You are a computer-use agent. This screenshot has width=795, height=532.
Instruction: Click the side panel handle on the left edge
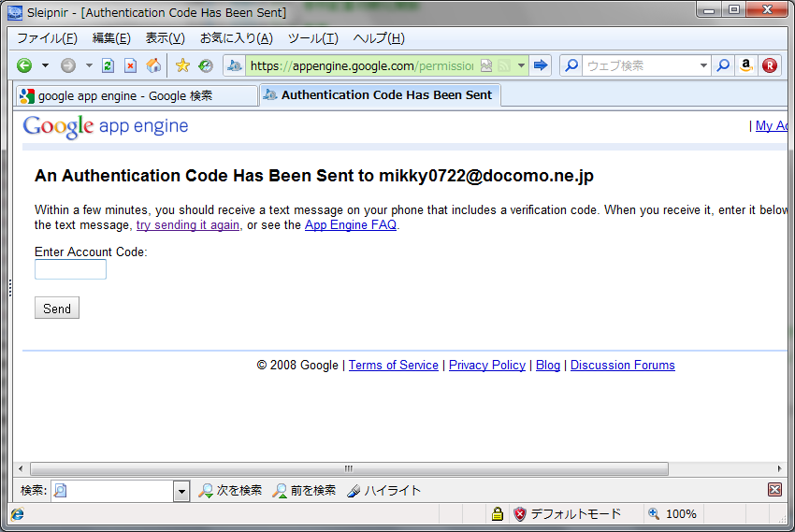pyautogui.click(x=10, y=288)
